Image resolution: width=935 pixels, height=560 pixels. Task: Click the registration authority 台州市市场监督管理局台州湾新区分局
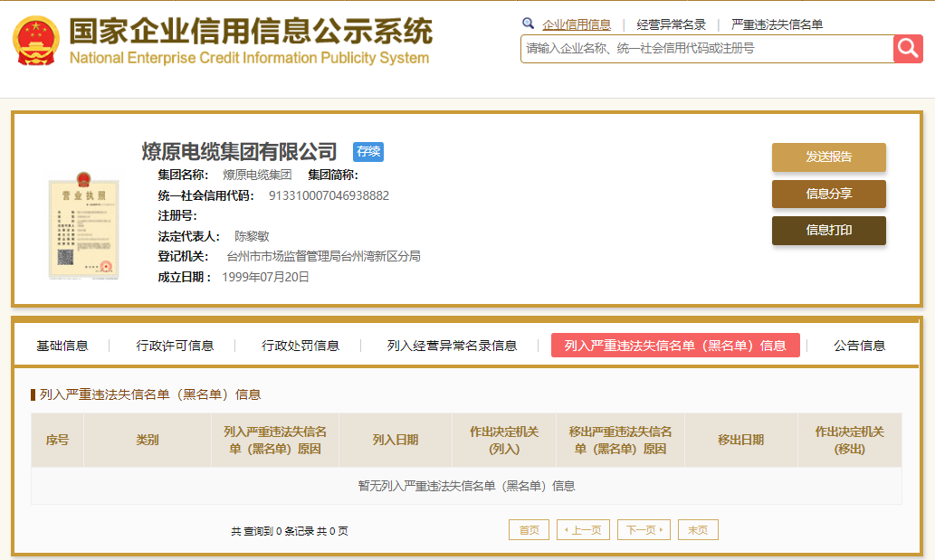coord(323,256)
